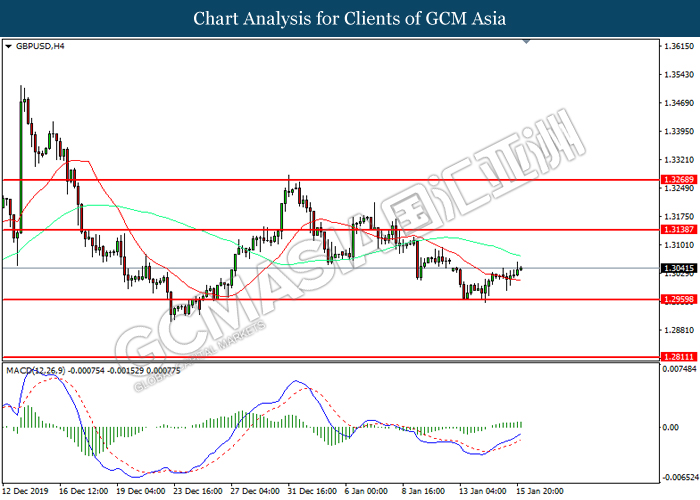Click the 1.31750 price axis value
700x500 pixels.
(679, 217)
